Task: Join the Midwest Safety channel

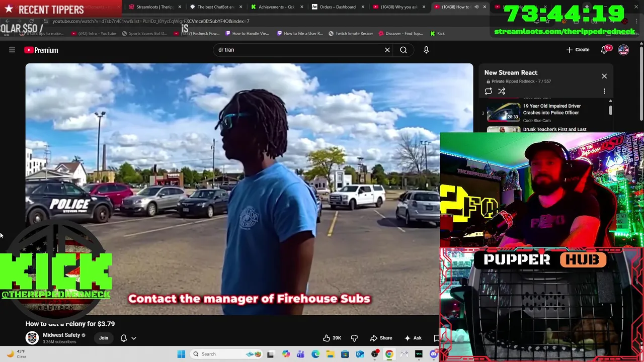Action: pos(104,338)
